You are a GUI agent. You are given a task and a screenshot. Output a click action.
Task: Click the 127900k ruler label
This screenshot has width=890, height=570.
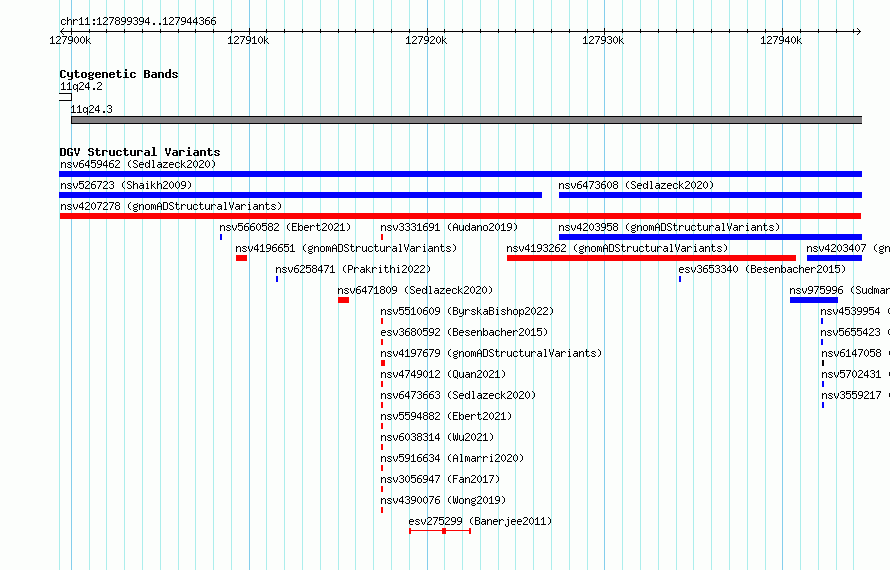[x=70, y=40]
